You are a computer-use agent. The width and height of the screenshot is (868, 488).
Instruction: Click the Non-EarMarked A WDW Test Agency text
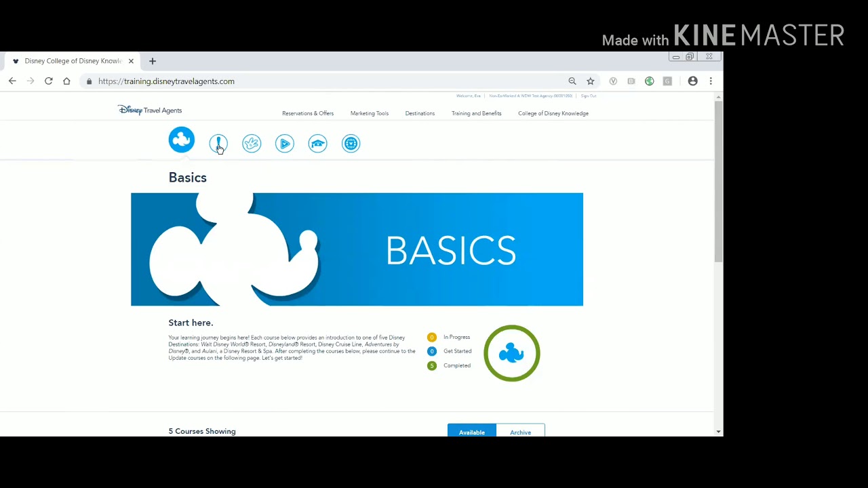(x=531, y=96)
